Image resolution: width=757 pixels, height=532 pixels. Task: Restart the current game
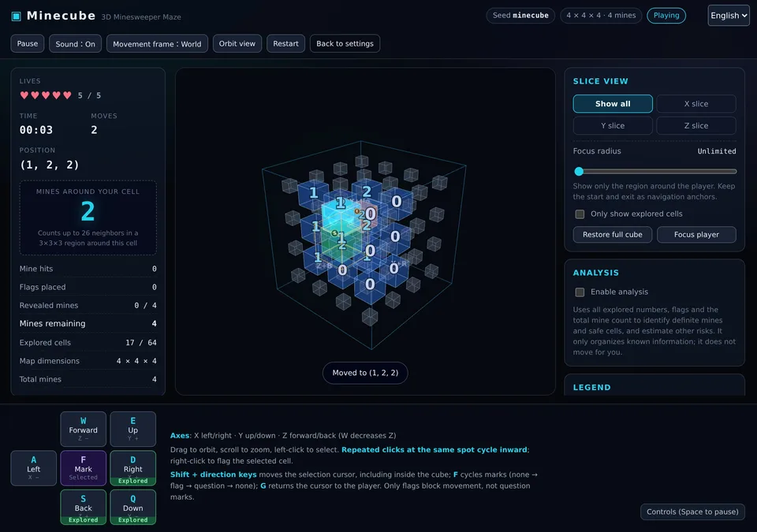pyautogui.click(x=285, y=43)
